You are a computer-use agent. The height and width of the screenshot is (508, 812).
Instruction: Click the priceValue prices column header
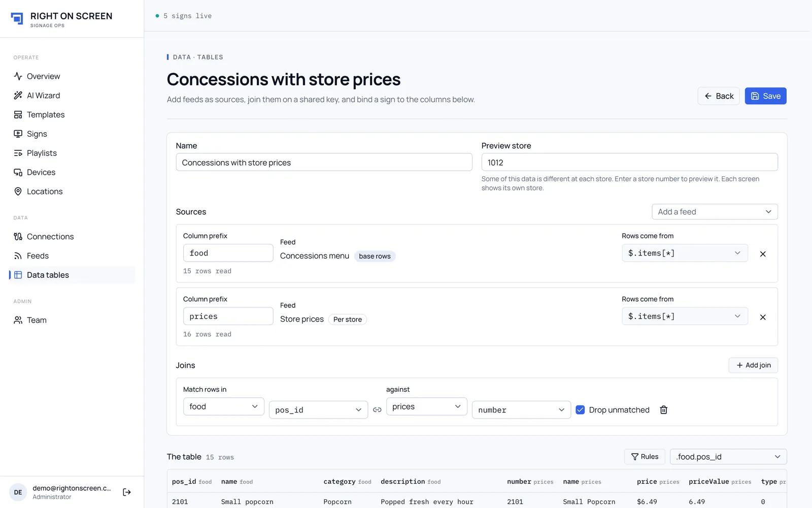(x=720, y=482)
